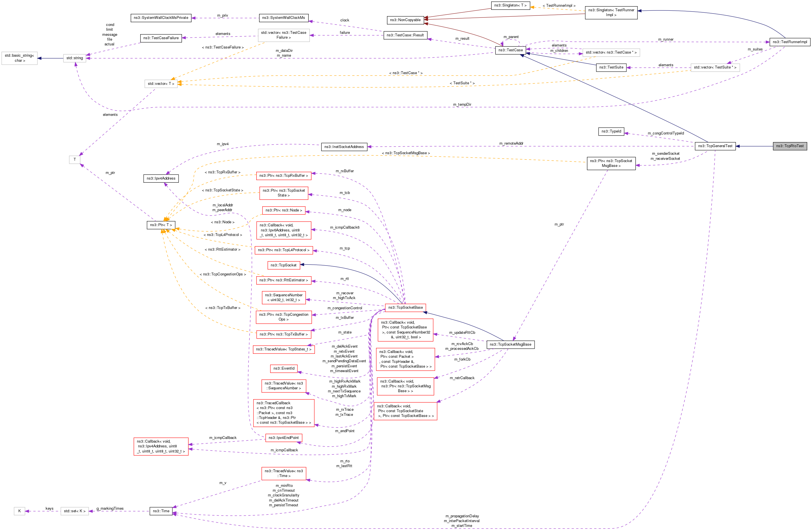Click the std::vector< T > node

tap(161, 84)
